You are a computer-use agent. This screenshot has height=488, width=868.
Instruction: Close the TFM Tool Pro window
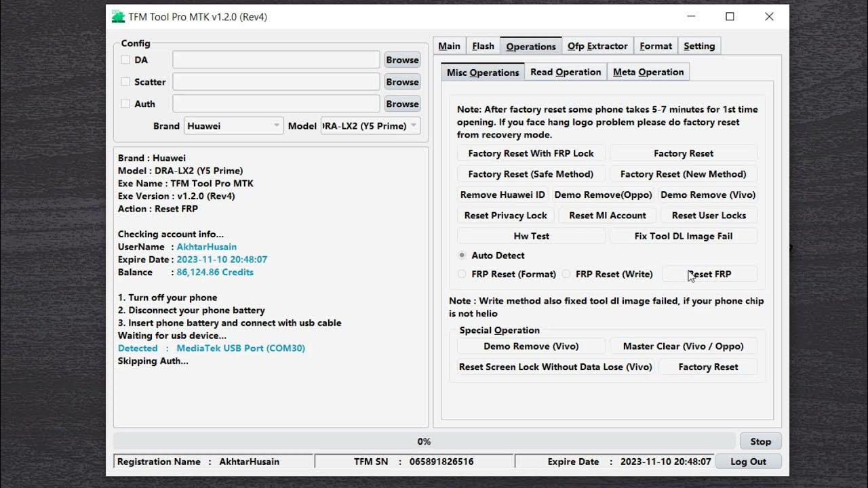click(x=769, y=17)
